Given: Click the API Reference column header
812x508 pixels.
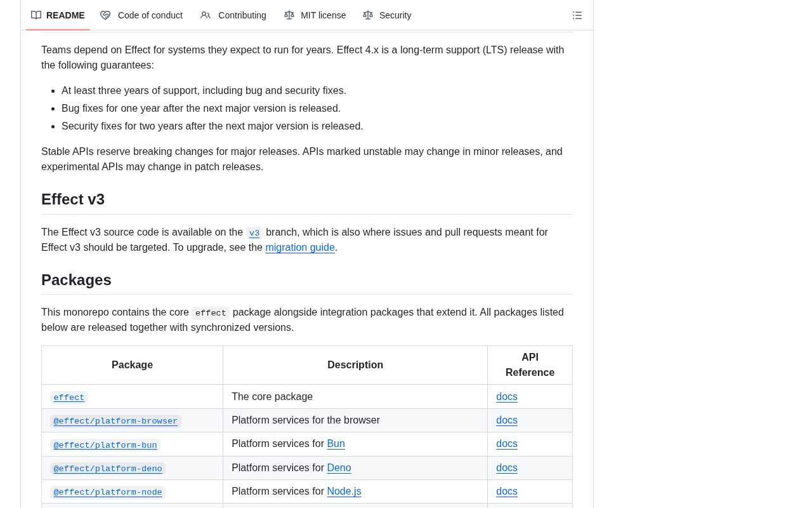Looking at the screenshot, I should 530,365.
